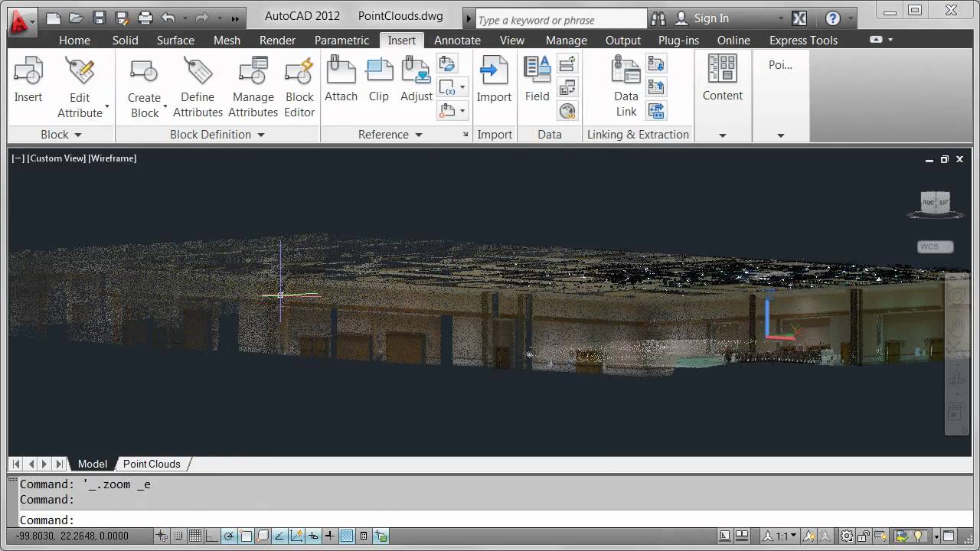Viewport: 980px width, 551px height.
Task: Open the Define Attributes tool
Action: (198, 87)
